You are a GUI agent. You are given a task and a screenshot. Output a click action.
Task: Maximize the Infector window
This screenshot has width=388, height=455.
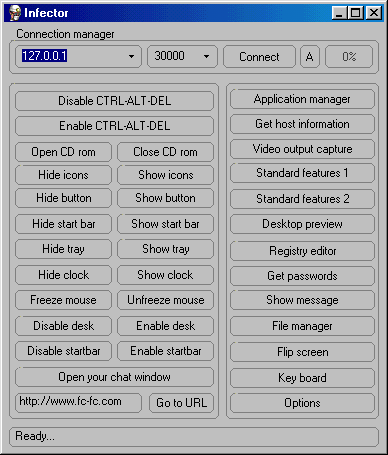[x=356, y=13]
